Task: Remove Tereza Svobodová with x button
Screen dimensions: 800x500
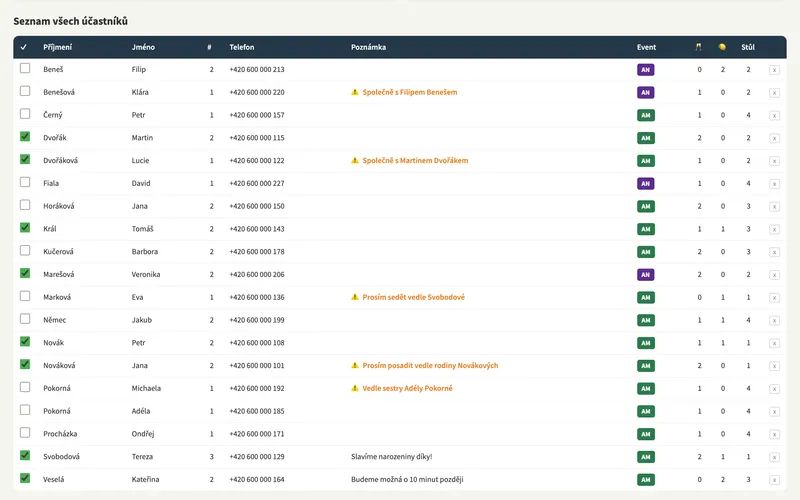Action: point(774,457)
